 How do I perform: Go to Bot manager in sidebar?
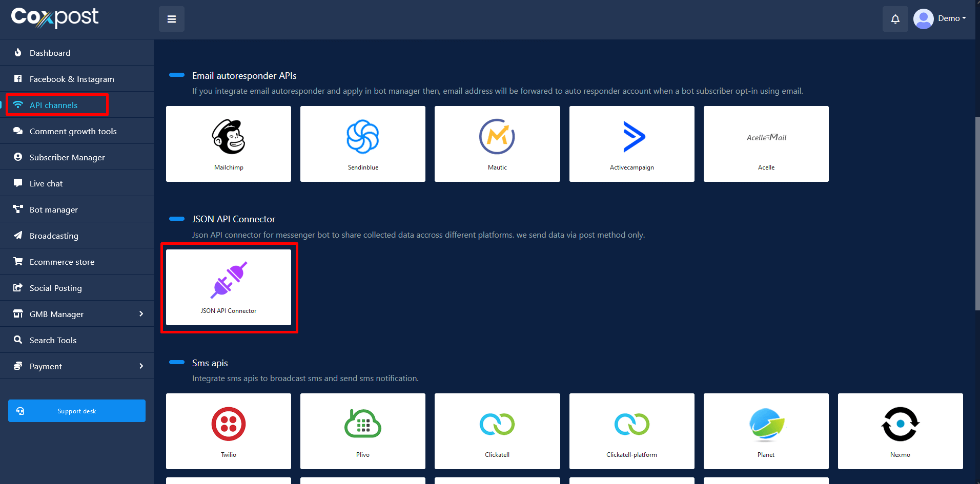pyautogui.click(x=54, y=209)
